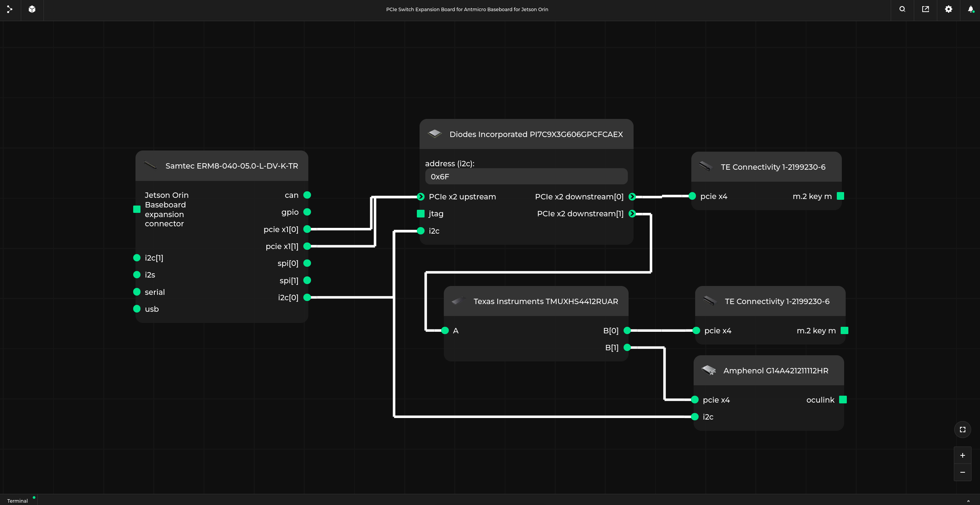980x505 pixels.
Task: Click the A port on TMUXHS4412RUAR
Action: (x=445, y=331)
